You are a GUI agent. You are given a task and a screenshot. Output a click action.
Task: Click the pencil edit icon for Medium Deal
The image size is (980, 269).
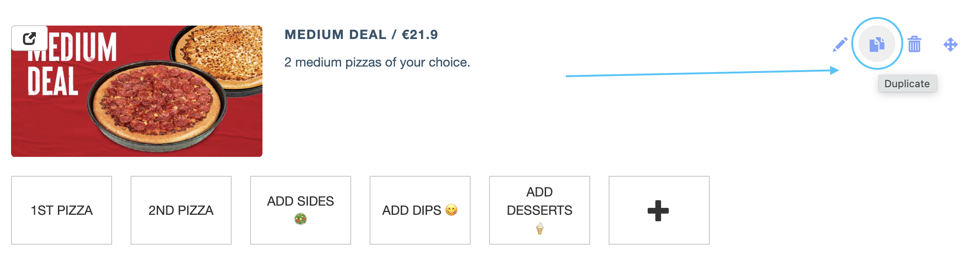(840, 45)
